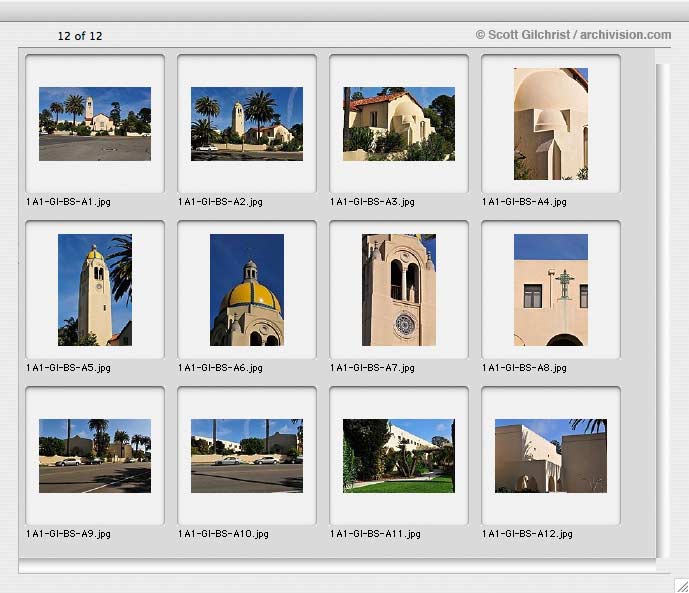Open the 1A1-GI-BS-A5.jpg bell tower thumbnail
This screenshot has height=593, width=689.
pyautogui.click(x=95, y=290)
